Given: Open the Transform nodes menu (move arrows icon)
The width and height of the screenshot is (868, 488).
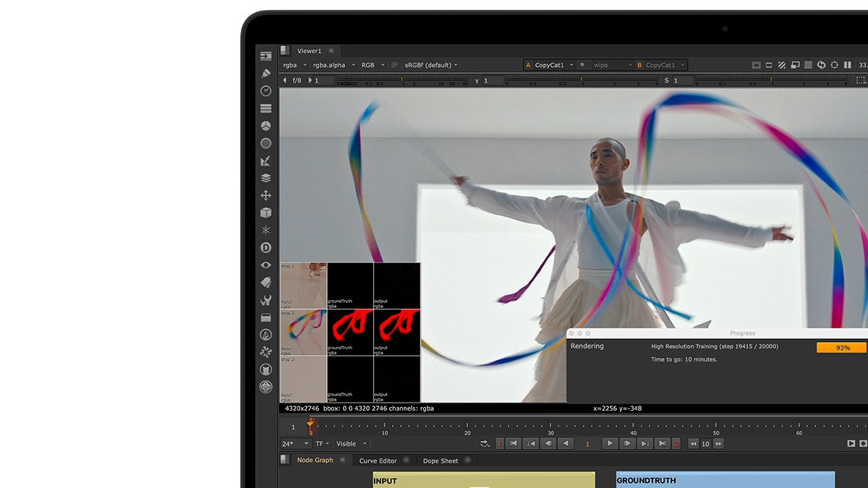Looking at the screenshot, I should click(x=265, y=195).
